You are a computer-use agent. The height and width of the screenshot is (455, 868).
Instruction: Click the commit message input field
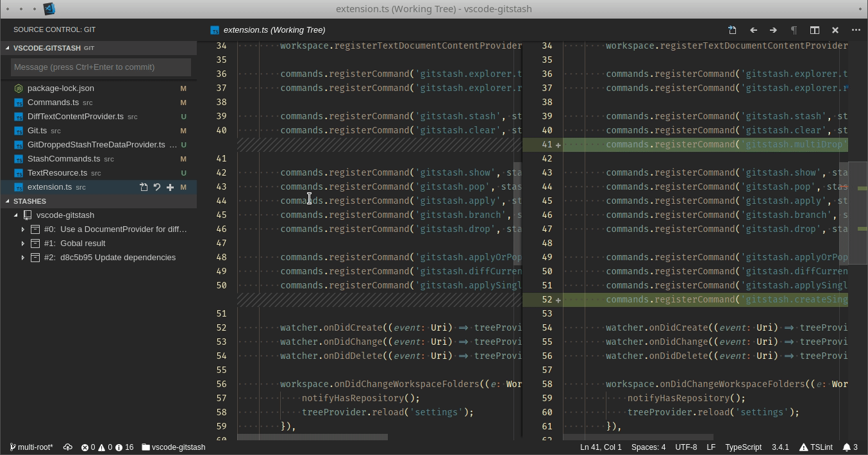(x=101, y=67)
